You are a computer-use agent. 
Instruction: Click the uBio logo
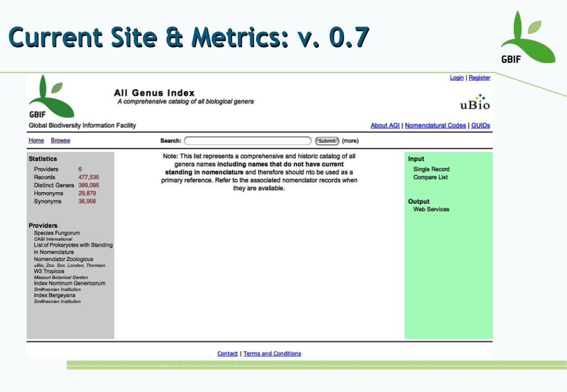point(475,102)
